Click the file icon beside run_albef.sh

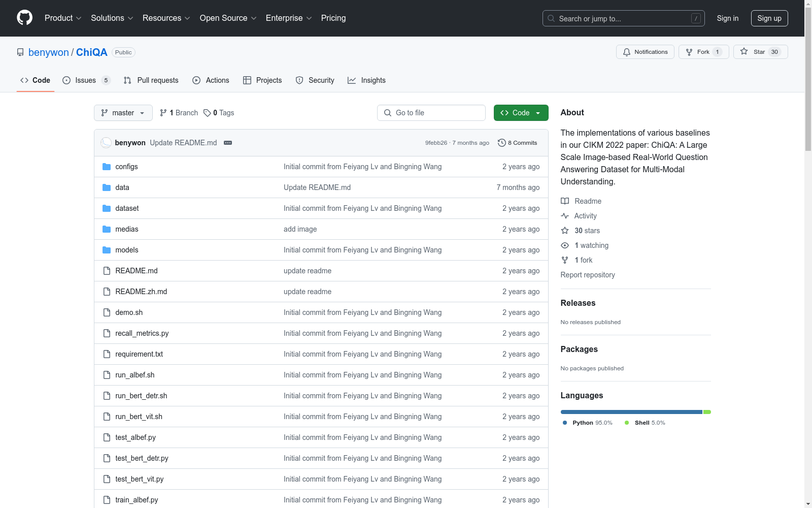pos(107,375)
